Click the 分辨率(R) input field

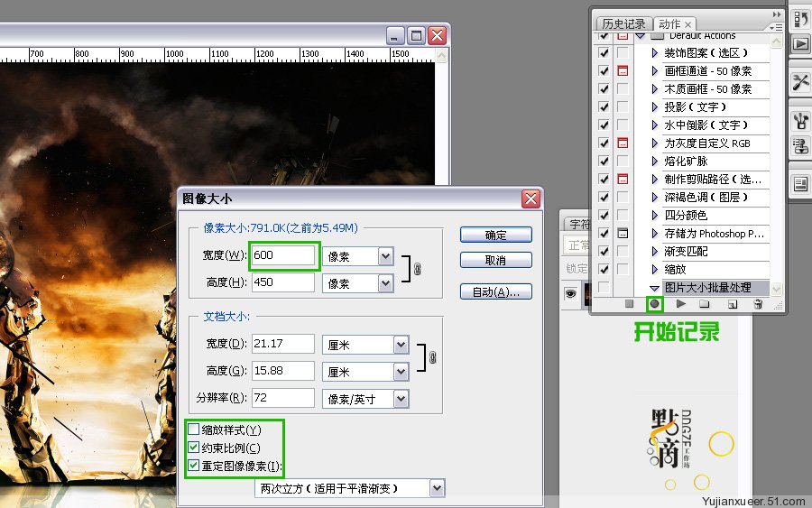[x=282, y=398]
